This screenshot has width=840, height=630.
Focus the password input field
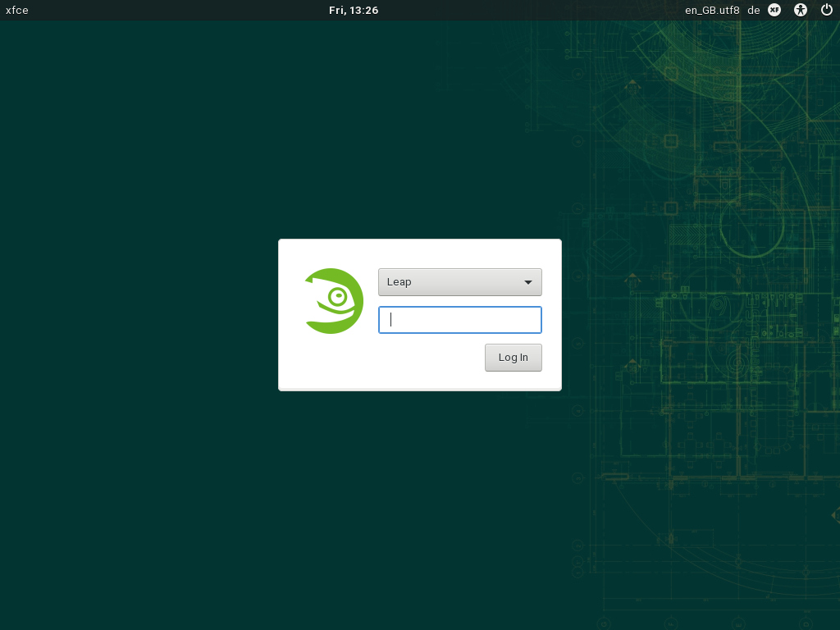[459, 320]
